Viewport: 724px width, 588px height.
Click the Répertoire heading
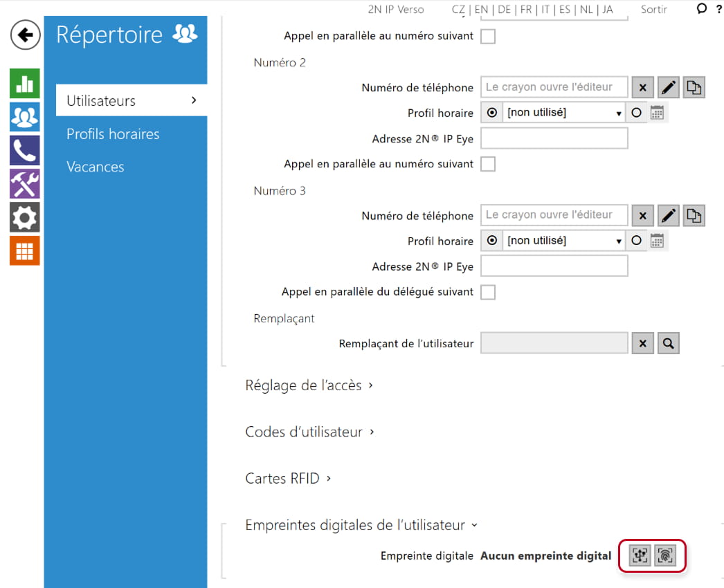pyautogui.click(x=109, y=35)
